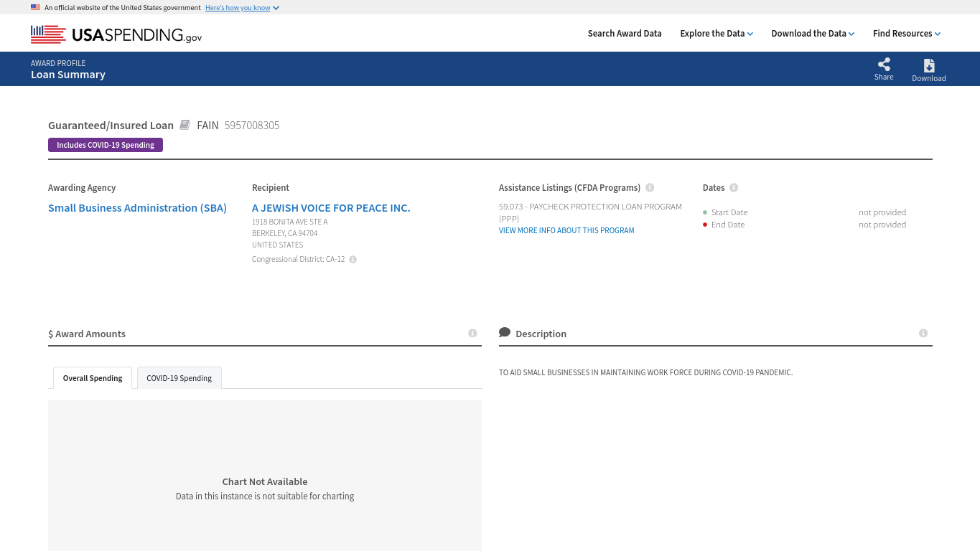Image resolution: width=980 pixels, height=551 pixels.
Task: Click the Start Date label
Action: coord(729,212)
